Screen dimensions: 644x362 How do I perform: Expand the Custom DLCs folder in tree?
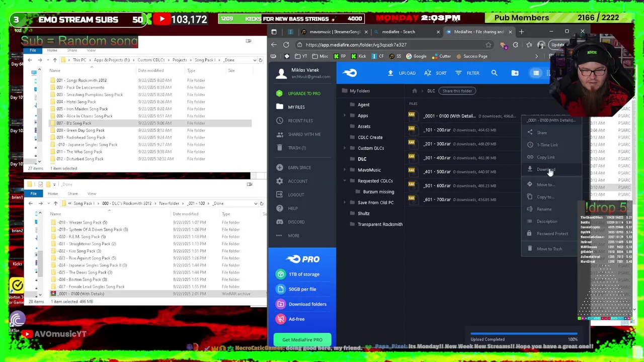click(345, 148)
